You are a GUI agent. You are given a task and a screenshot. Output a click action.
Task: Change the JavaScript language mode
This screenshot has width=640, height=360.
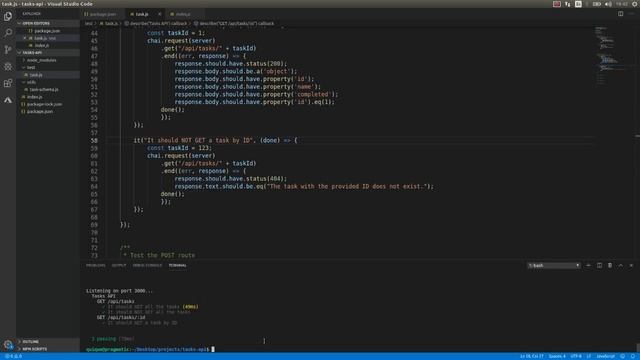(605, 356)
